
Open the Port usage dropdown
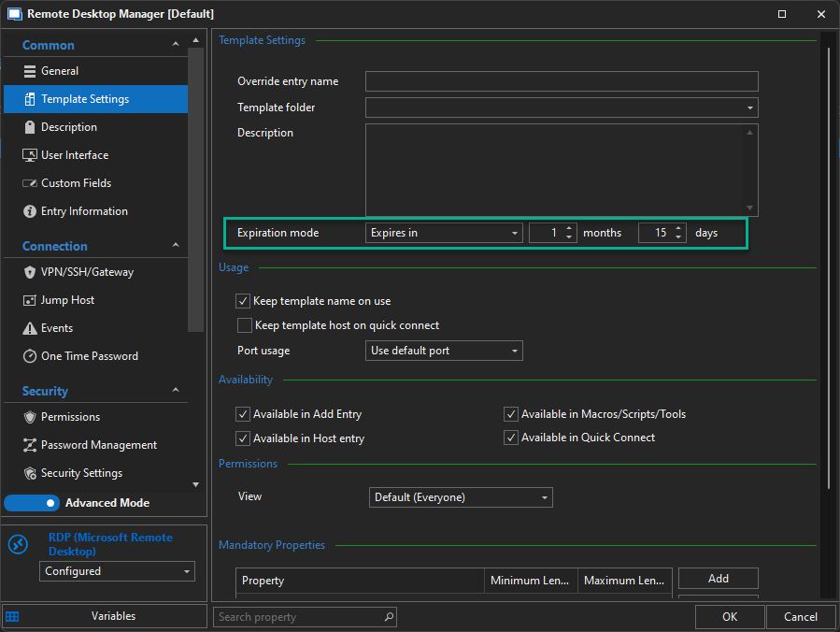444,351
